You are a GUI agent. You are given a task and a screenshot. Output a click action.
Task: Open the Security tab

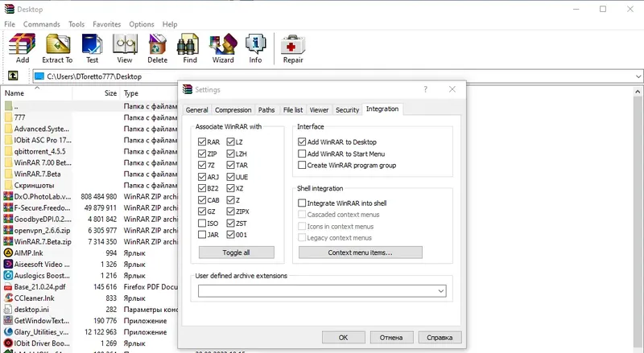[x=347, y=110]
